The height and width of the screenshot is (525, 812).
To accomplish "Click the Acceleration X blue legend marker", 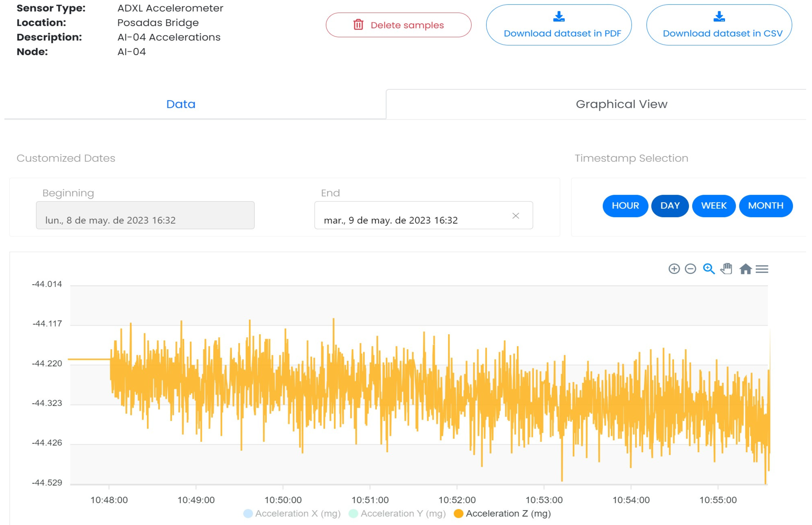I will 248,513.
